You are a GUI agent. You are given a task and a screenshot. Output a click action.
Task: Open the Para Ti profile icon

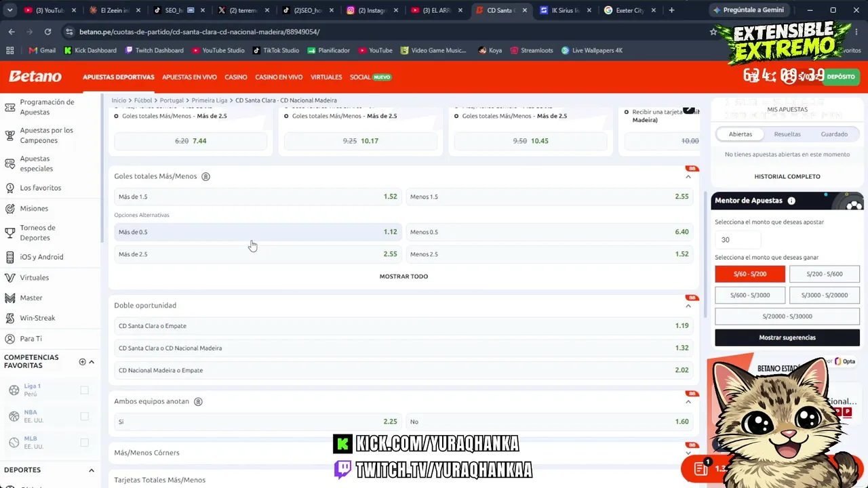coord(9,339)
